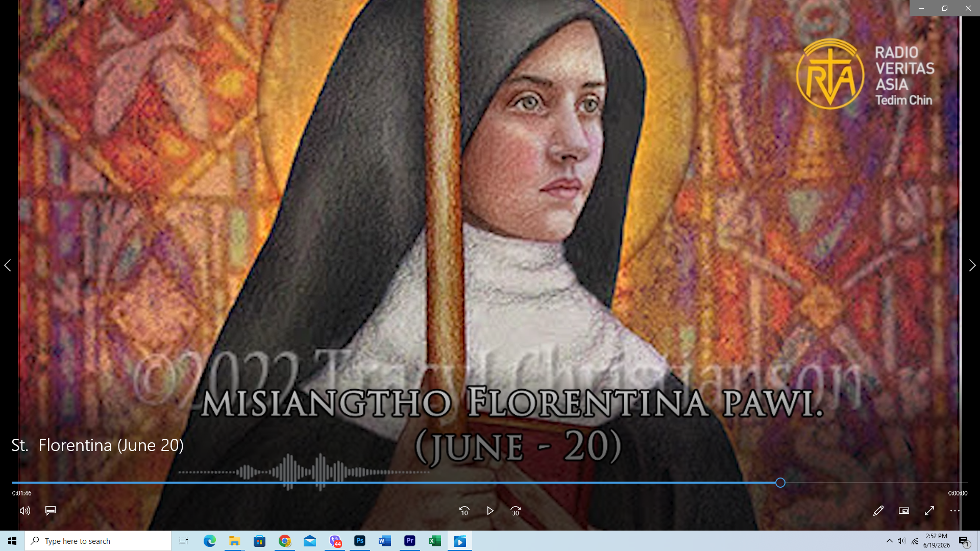Image resolution: width=980 pixels, height=551 pixels.
Task: Go to next item arrow
Action: [972, 265]
